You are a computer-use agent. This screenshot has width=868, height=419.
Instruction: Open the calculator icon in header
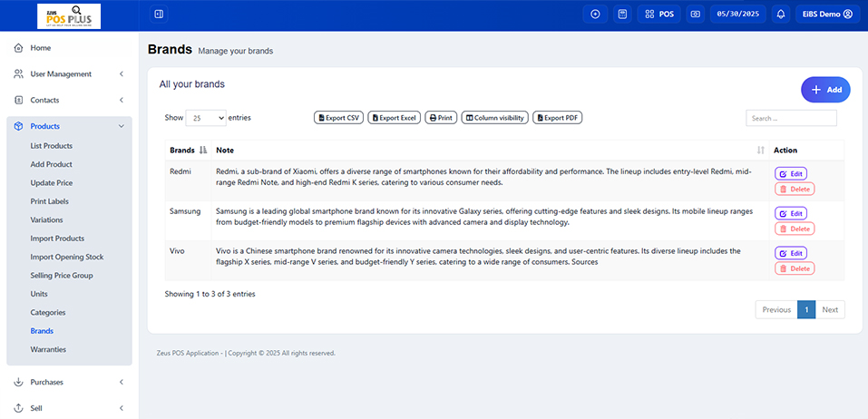click(x=622, y=15)
